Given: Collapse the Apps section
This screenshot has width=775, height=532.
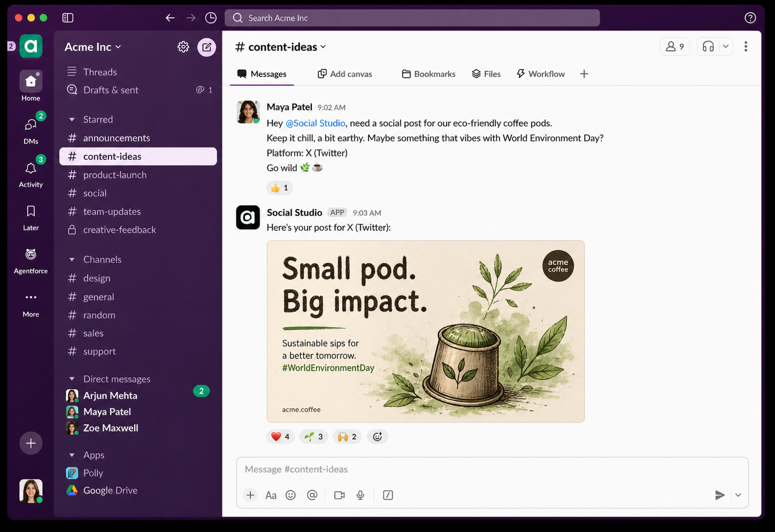Looking at the screenshot, I should click(72, 455).
